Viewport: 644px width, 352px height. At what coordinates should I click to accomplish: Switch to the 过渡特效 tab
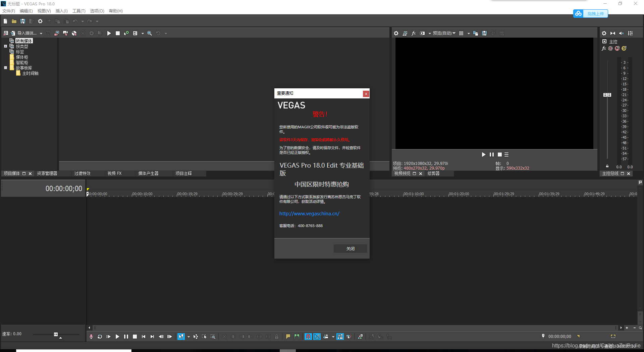tap(82, 174)
